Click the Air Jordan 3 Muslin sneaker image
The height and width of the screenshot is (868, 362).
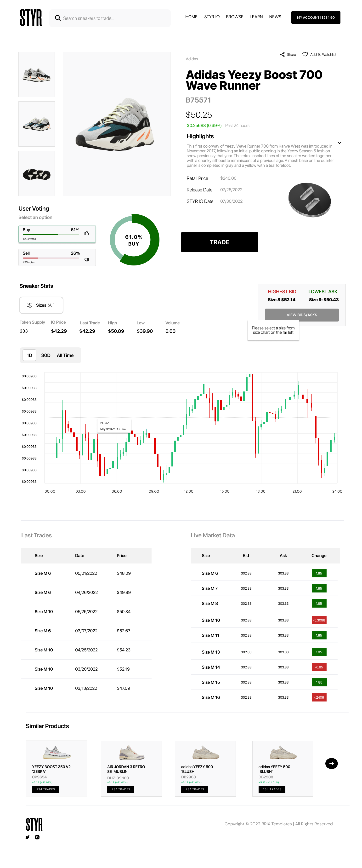pyautogui.click(x=132, y=753)
